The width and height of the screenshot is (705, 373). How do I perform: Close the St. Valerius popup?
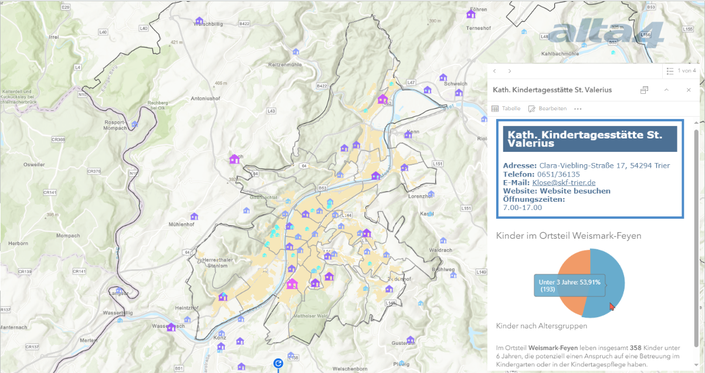[x=688, y=90]
